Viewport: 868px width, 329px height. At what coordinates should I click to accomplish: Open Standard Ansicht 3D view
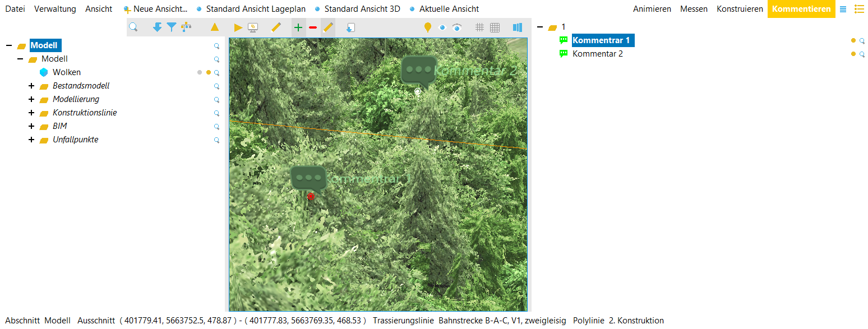pyautogui.click(x=362, y=9)
